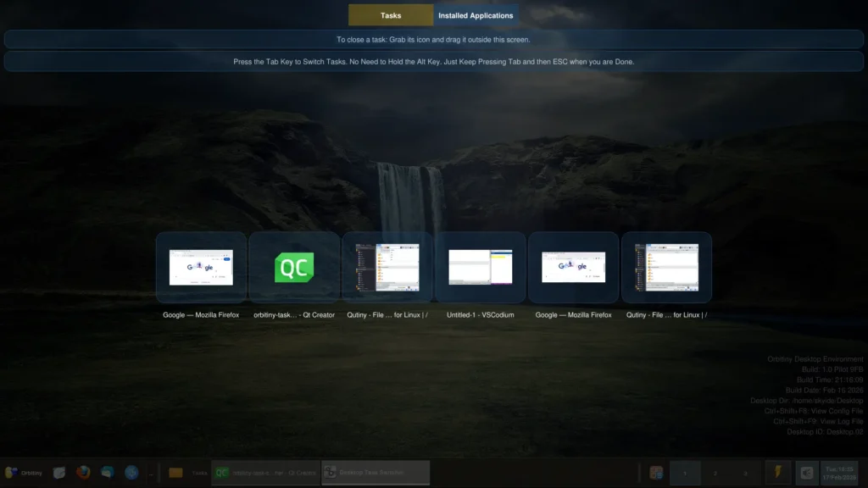This screenshot has height=488, width=868.
Task: Open the folder icon in the taskbar
Action: pyautogui.click(x=176, y=473)
